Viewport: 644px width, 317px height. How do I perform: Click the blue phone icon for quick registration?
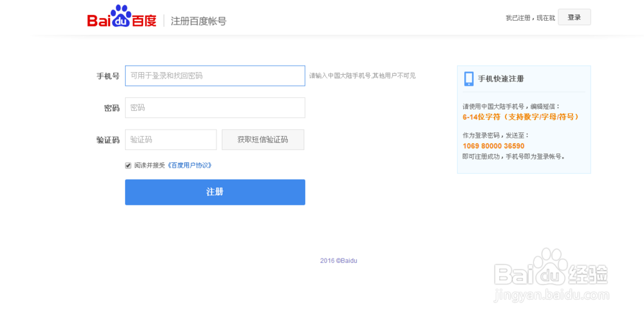(469, 79)
